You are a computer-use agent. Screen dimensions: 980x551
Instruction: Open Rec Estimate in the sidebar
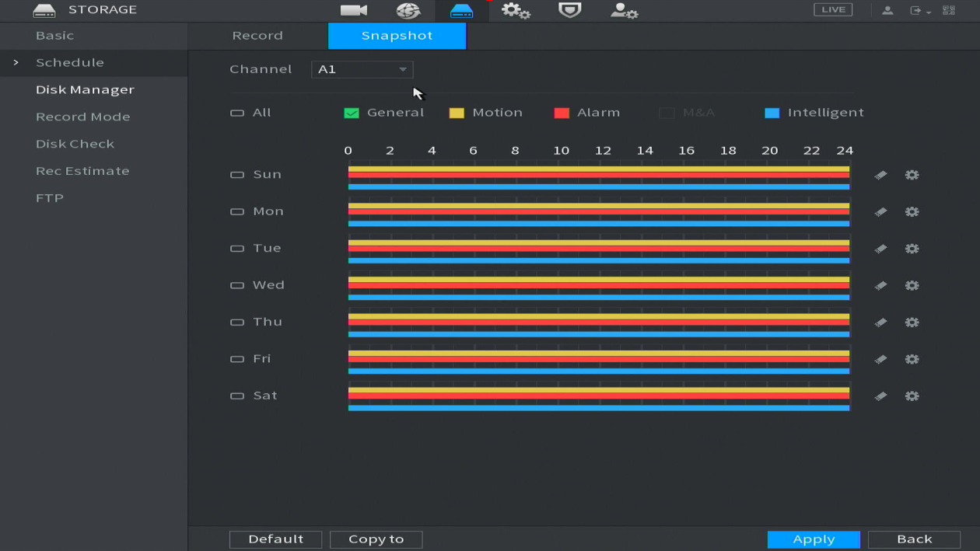pyautogui.click(x=82, y=171)
